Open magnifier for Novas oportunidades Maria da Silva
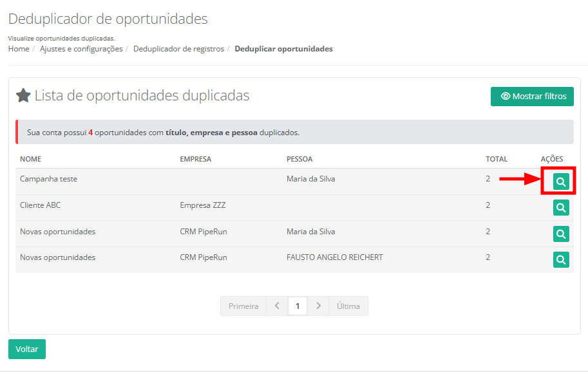Viewport: 588px width, 372px height. (561, 234)
